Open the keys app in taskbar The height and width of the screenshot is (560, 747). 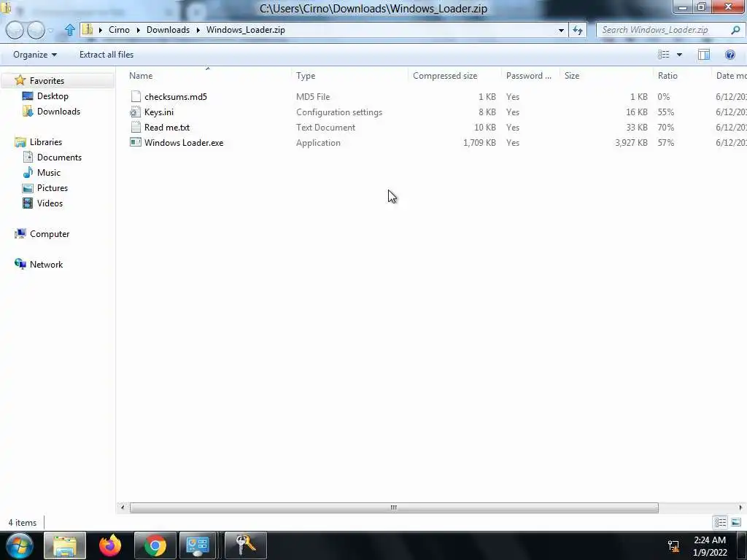245,545
